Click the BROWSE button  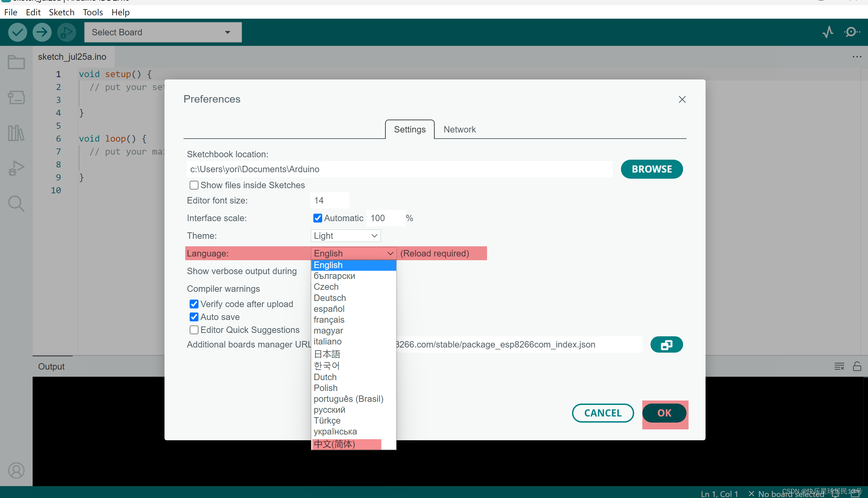point(652,169)
